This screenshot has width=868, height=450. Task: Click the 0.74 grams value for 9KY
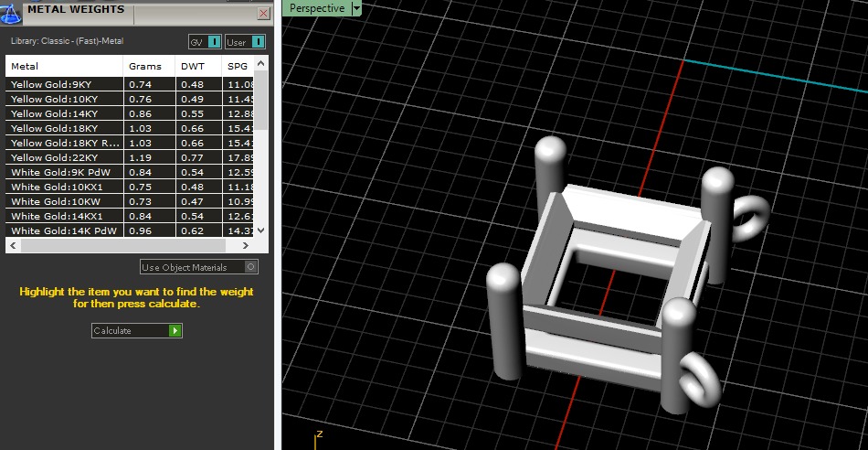[141, 84]
